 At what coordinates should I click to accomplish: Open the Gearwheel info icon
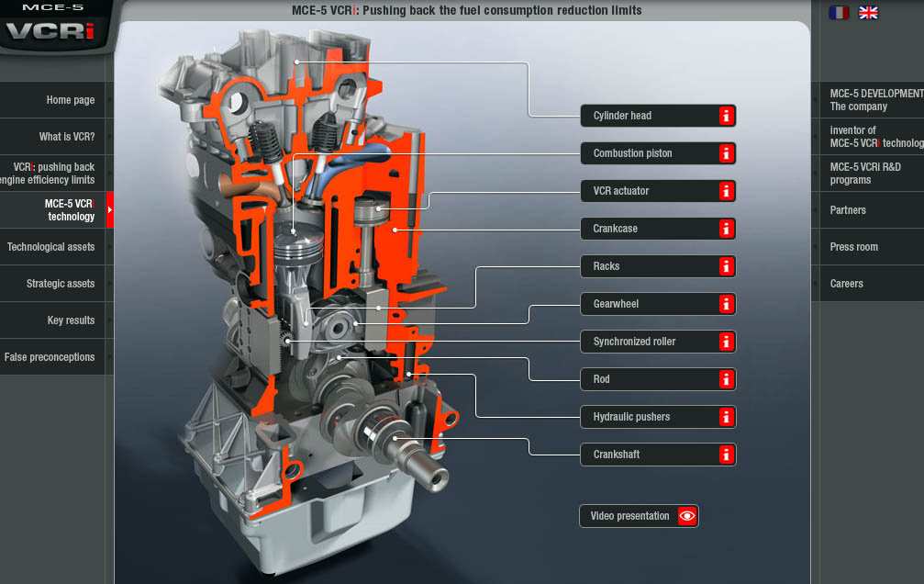[726, 304]
